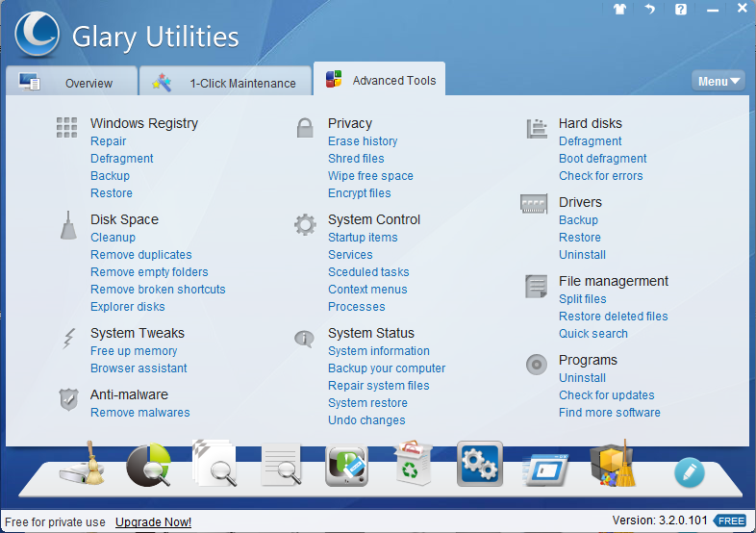Open Shred files link

[356, 159]
